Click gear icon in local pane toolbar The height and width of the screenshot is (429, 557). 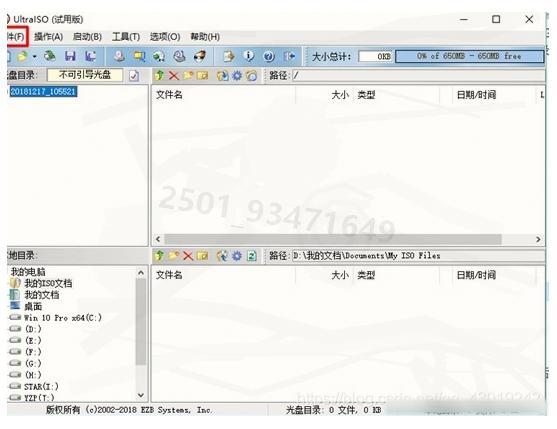(237, 256)
